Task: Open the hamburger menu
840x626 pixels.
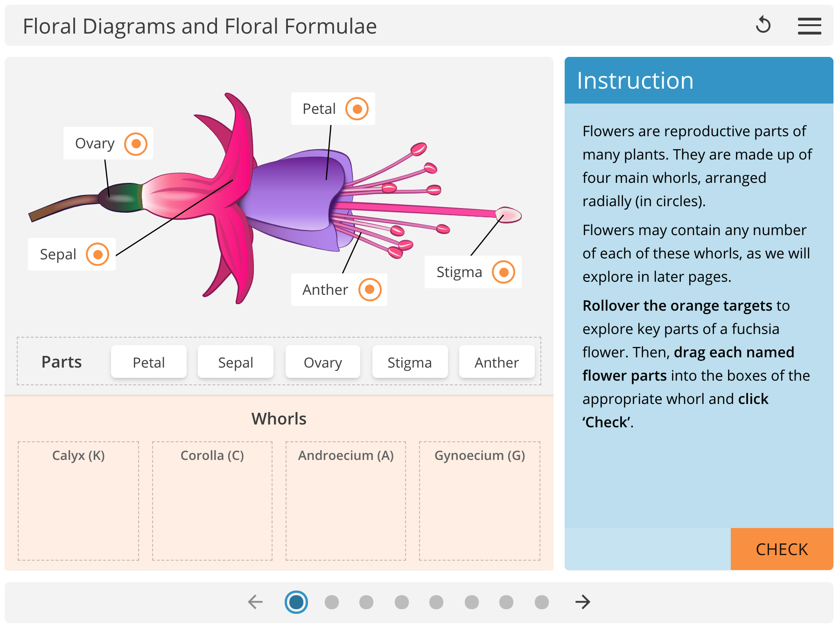Action: [810, 26]
